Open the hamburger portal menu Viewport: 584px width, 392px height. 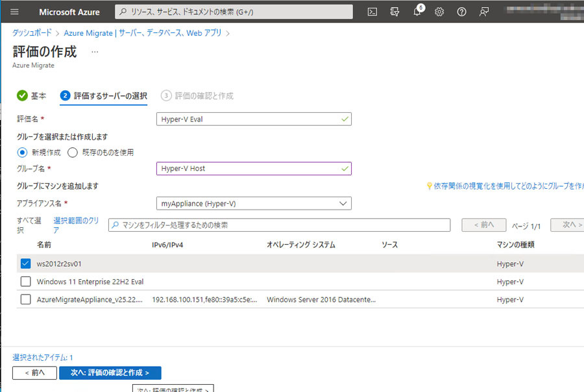click(x=14, y=12)
